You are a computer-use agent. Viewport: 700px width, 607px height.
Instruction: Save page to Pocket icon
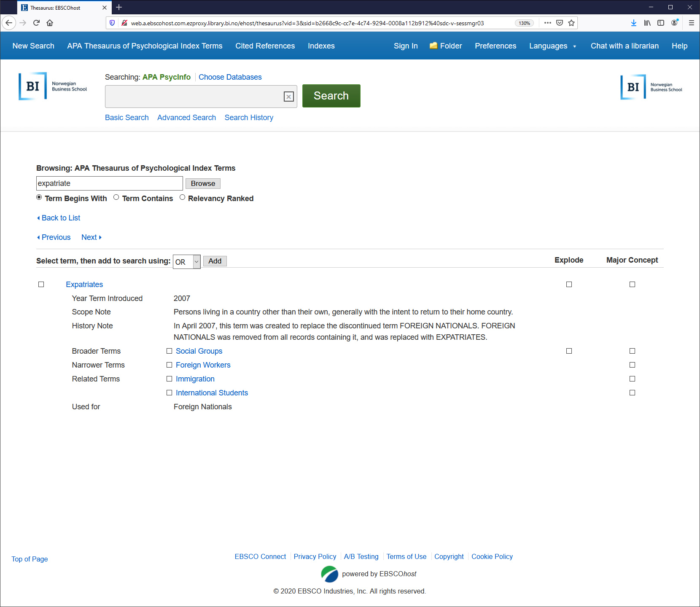coord(560,23)
